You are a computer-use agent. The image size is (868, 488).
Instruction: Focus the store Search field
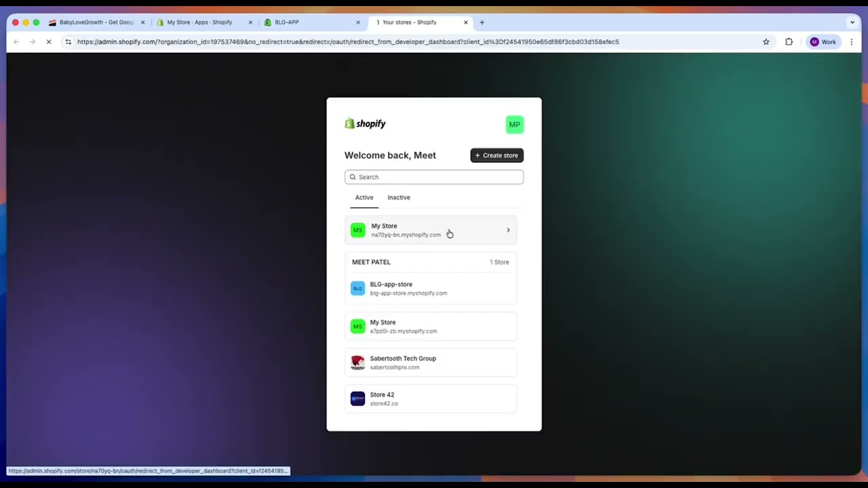point(434,177)
